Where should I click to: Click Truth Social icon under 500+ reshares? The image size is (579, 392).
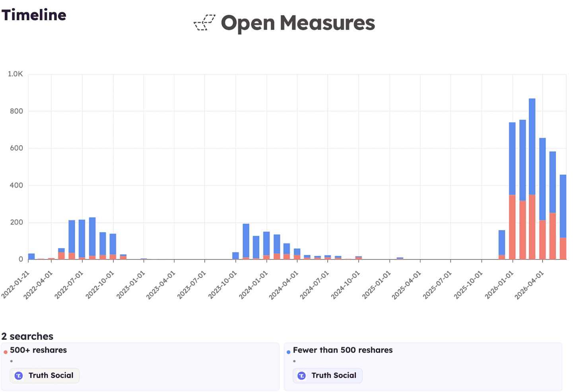[x=19, y=375]
